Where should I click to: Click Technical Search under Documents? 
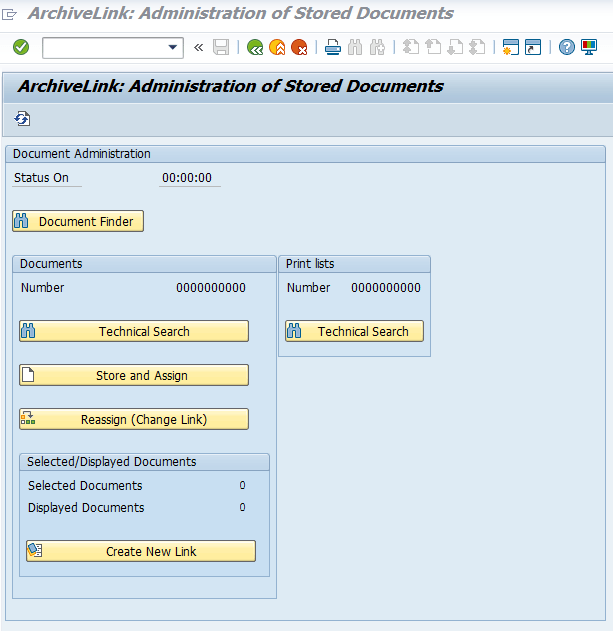(134, 331)
